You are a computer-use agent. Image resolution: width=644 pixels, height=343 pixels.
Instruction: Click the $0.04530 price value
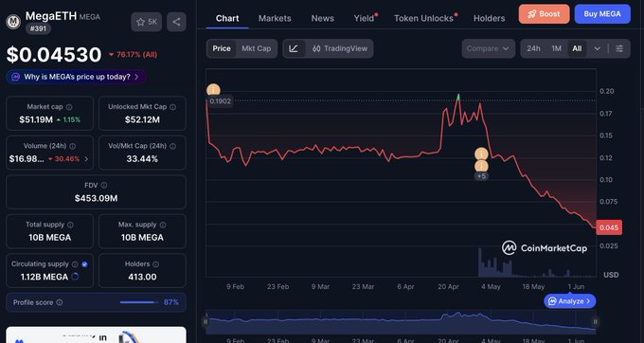(x=54, y=54)
